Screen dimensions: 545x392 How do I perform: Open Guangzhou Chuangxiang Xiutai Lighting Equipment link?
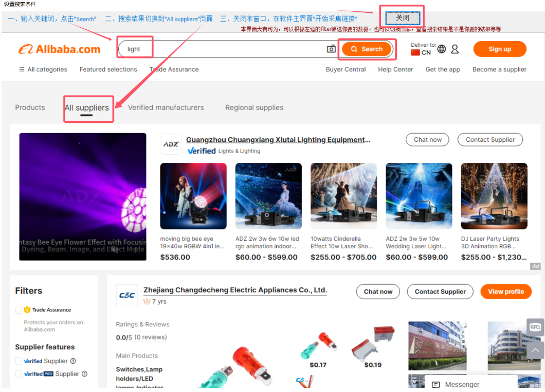tap(278, 140)
